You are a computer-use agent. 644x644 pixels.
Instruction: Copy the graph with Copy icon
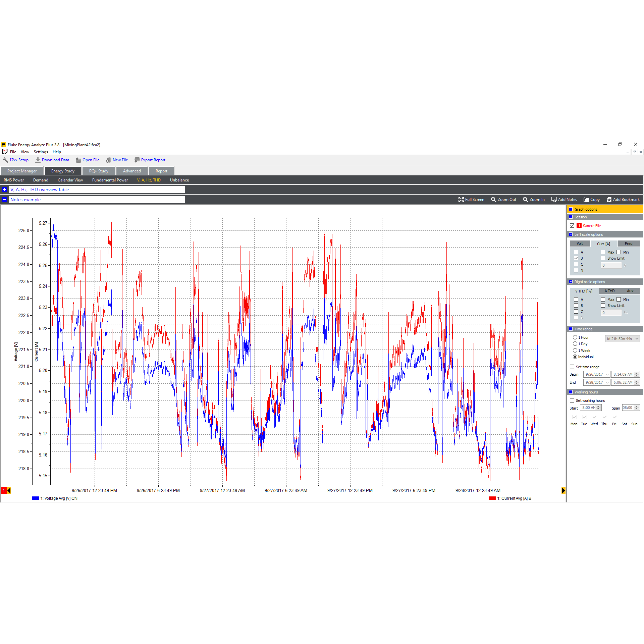click(x=586, y=200)
